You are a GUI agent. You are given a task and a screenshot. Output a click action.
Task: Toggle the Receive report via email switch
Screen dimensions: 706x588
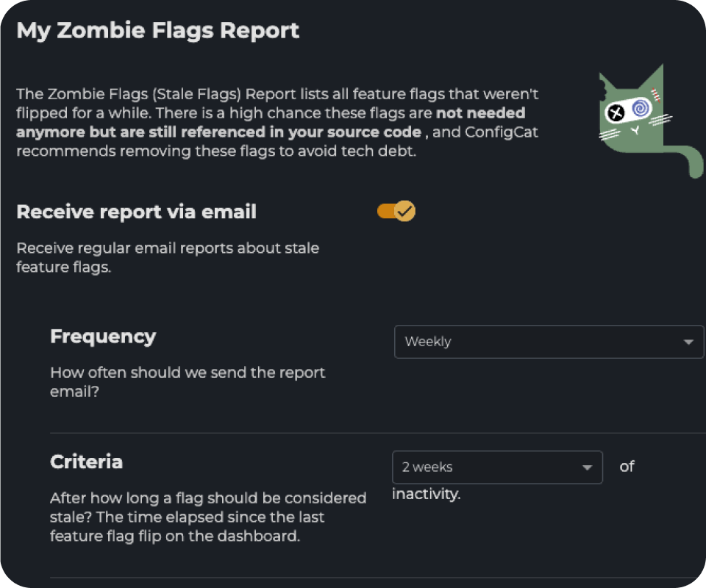tap(396, 211)
